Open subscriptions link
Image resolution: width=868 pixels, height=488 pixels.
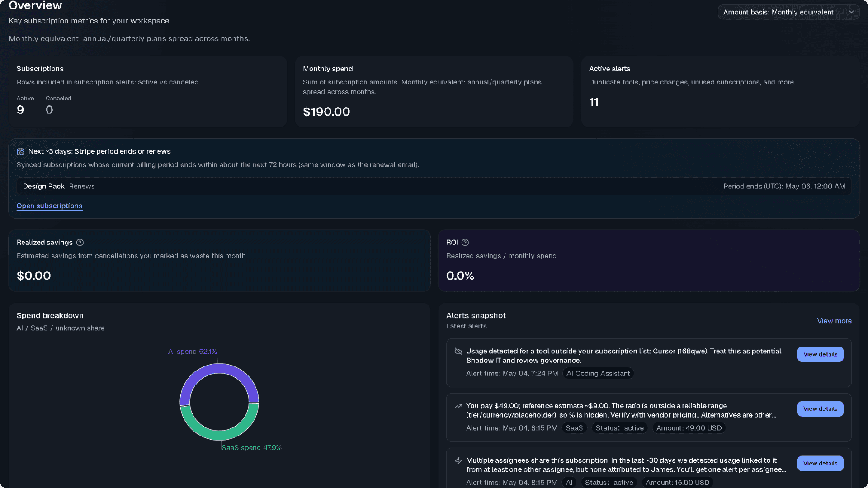(49, 206)
